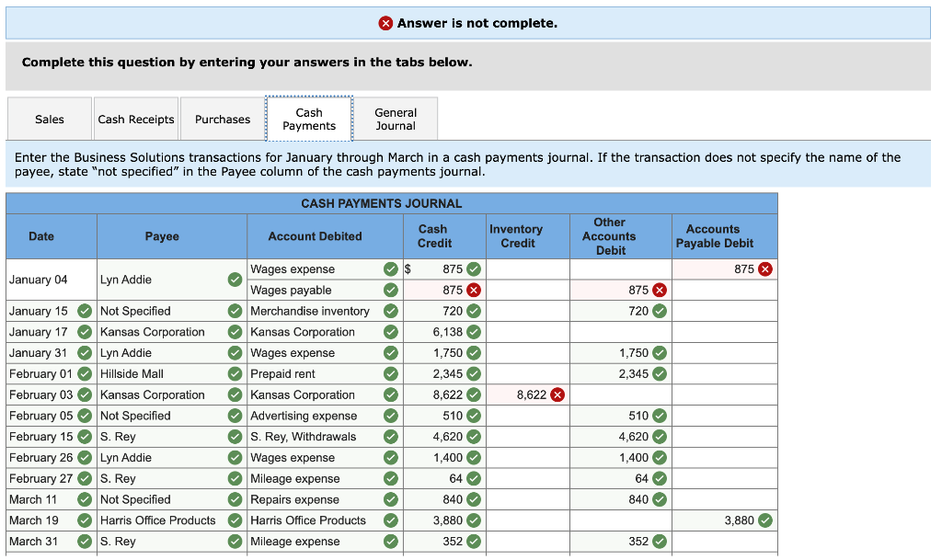Click the green check beside the March 31 date
The width and height of the screenshot is (942, 560).
pos(85,542)
